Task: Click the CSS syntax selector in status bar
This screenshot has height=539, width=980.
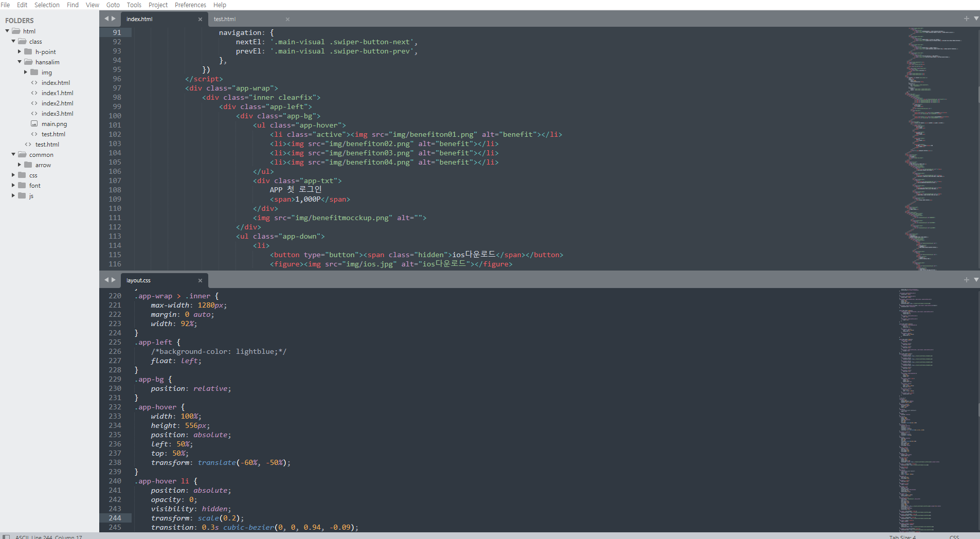Action: 954,537
